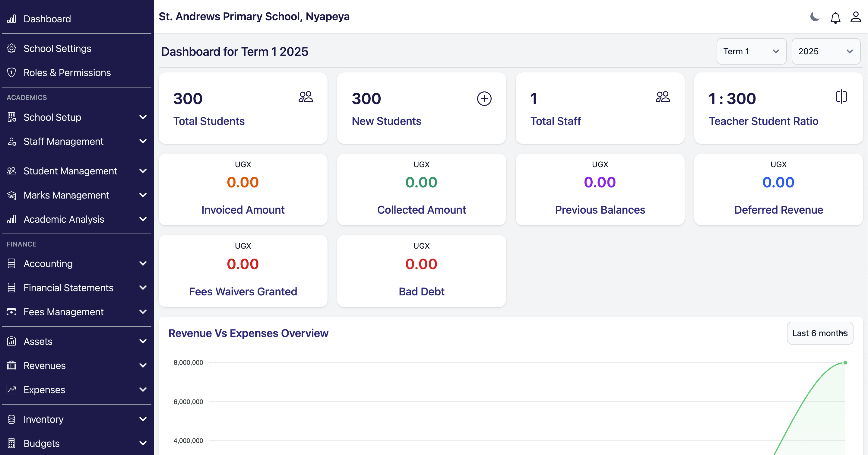
Task: Expand School Setup with its chevron
Action: coord(143,117)
